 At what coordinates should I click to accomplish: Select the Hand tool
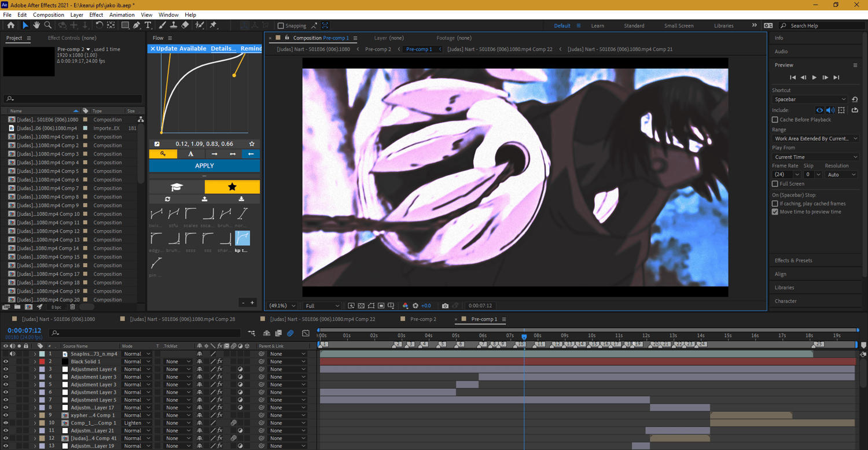point(36,25)
